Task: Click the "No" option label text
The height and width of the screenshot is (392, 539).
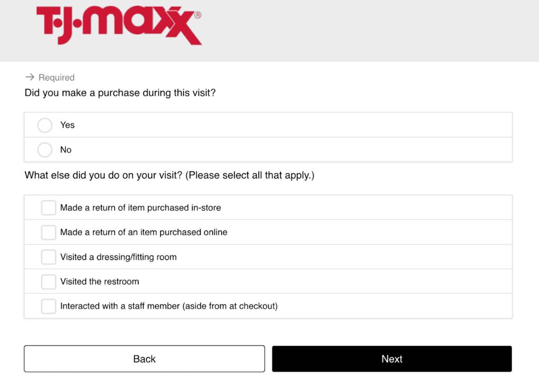Action: click(66, 150)
